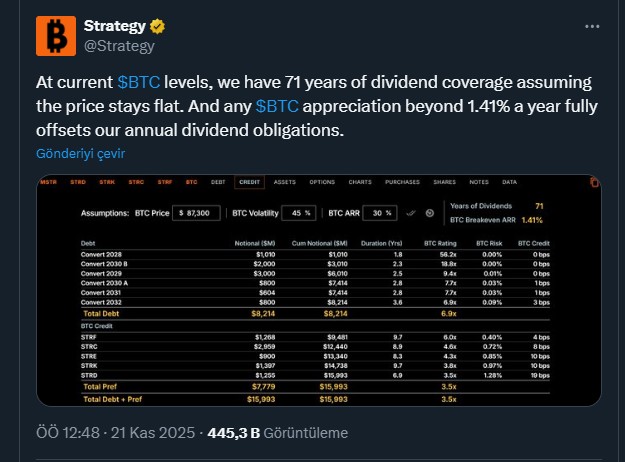Viewport: 625px width, 462px height.
Task: Switch to the ASSETS tab
Action: click(x=284, y=182)
